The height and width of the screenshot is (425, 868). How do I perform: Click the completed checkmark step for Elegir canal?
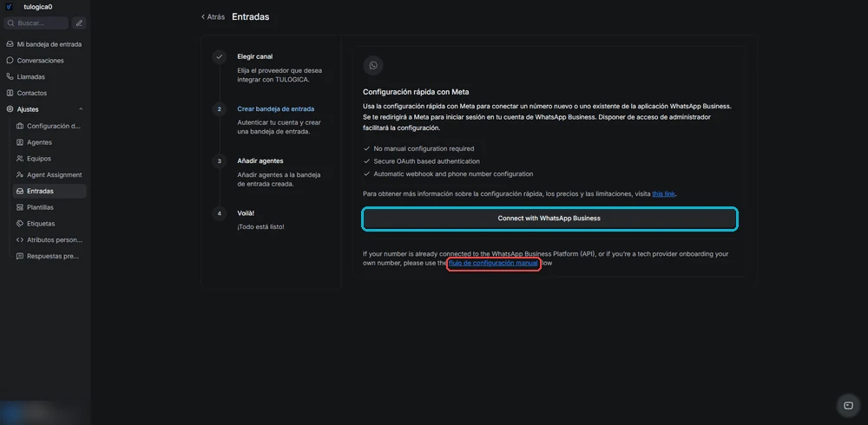pos(220,57)
